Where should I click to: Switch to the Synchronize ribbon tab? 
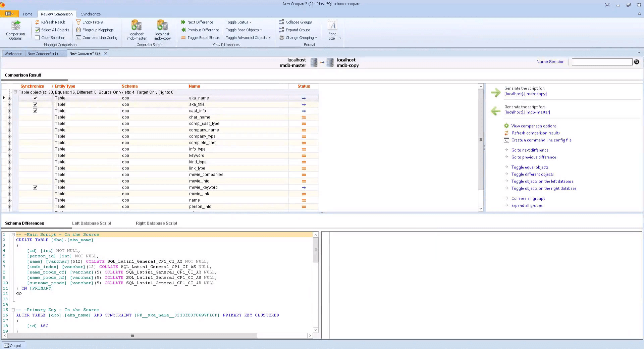(x=91, y=14)
